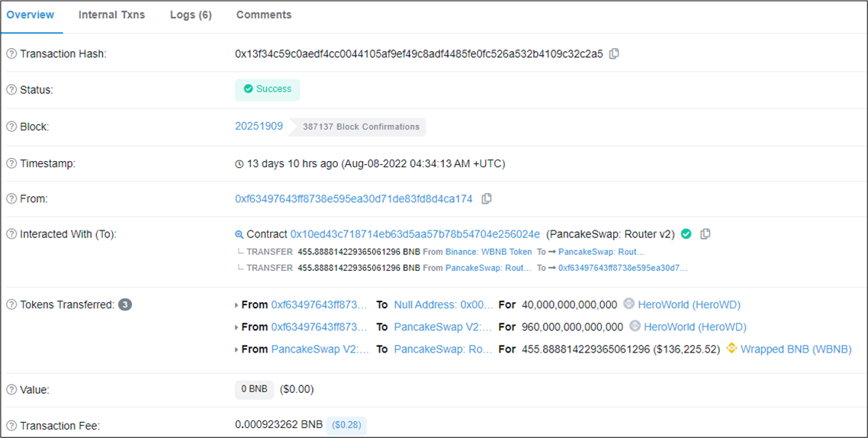Image resolution: width=868 pixels, height=438 pixels.
Task: Open the Logs (6) tab
Action: pos(191,15)
